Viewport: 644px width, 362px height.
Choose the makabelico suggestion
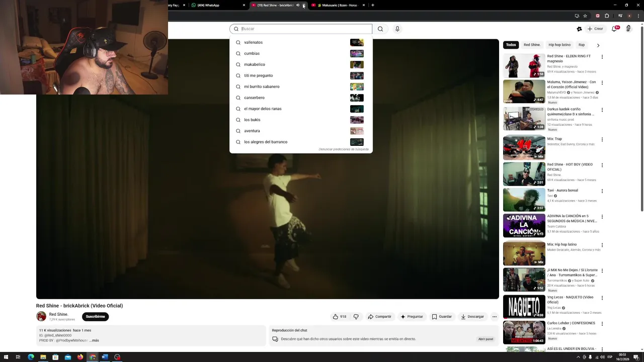click(301, 64)
